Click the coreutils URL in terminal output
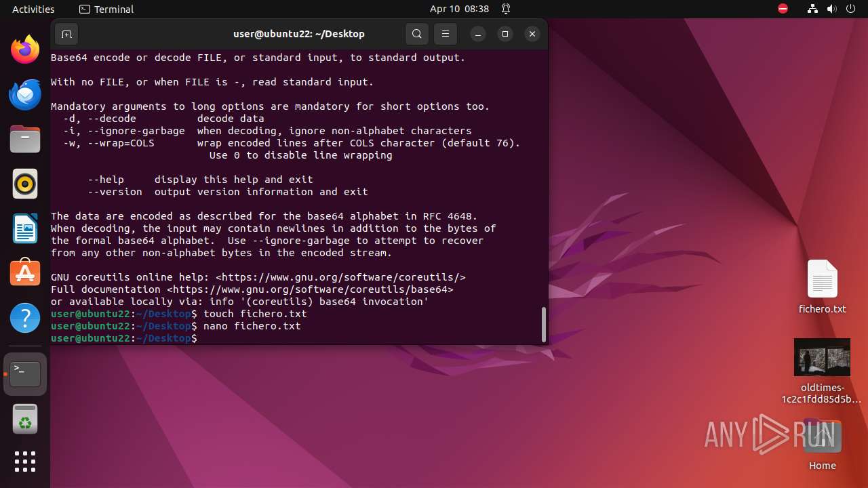This screenshot has width=868, height=488. tap(340, 277)
